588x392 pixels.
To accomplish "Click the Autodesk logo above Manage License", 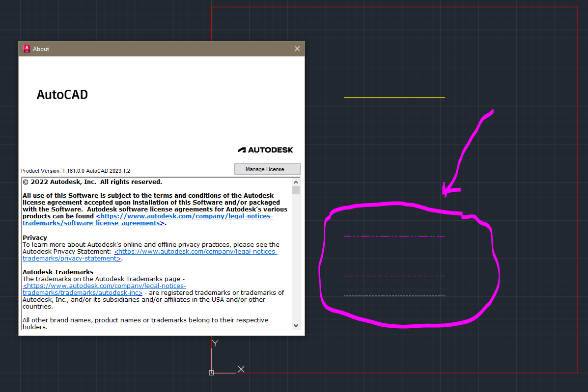I will tap(265, 150).
